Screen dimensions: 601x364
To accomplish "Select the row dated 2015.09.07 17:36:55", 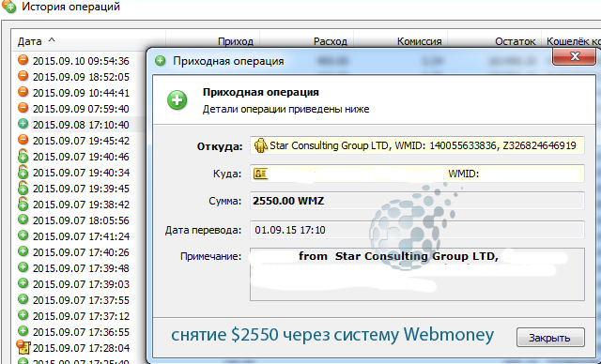I will pos(81,332).
